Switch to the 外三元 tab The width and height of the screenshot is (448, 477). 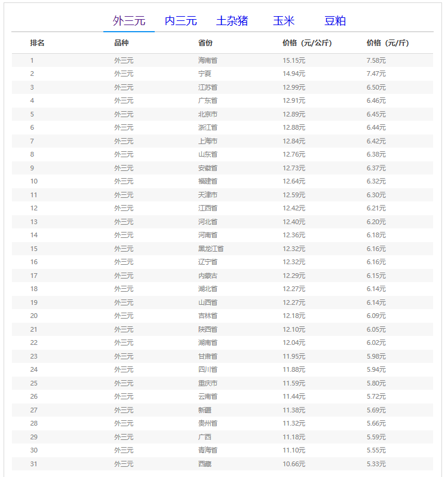click(129, 21)
